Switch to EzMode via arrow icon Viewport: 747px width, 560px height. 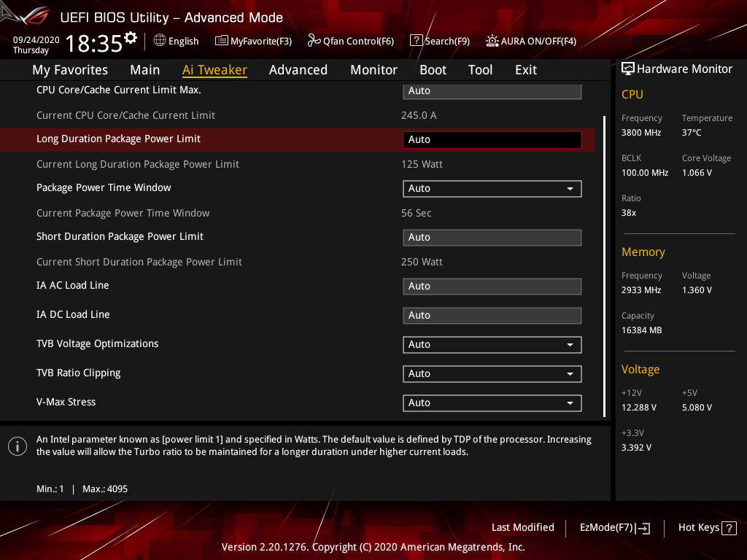pos(643,528)
